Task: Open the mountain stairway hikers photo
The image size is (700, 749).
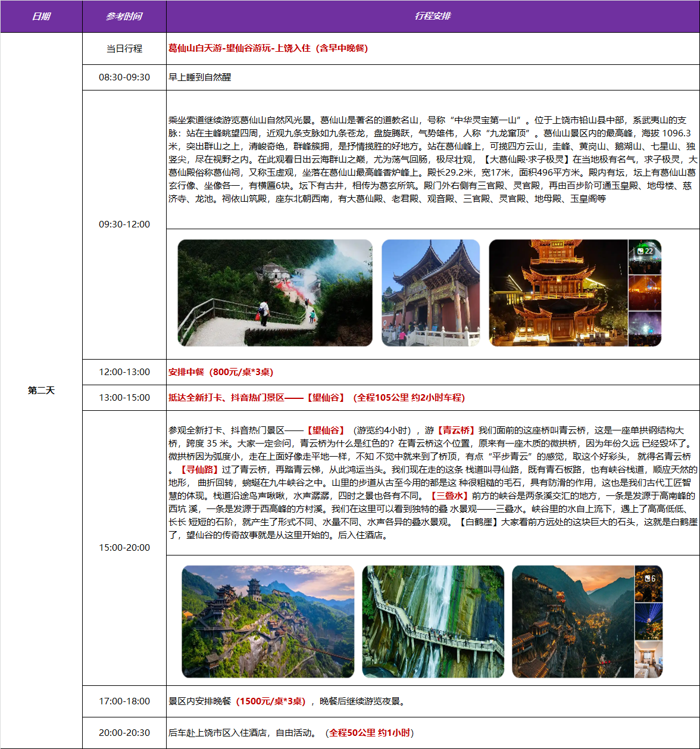Action: (x=275, y=293)
